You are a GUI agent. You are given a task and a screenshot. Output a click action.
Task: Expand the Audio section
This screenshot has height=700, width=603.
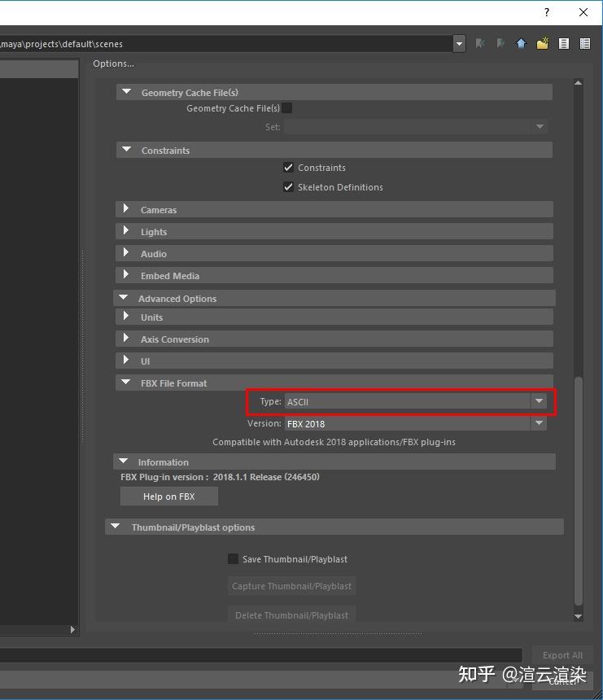126,252
